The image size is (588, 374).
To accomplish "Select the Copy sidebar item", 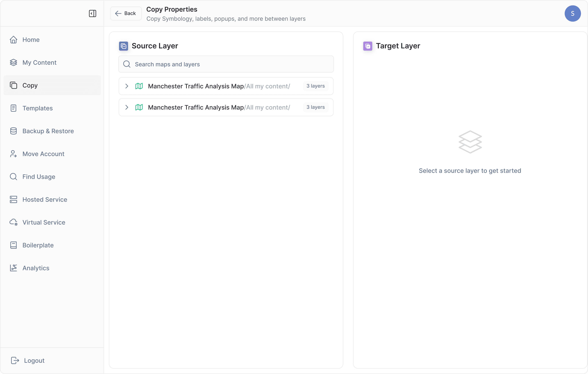I will [x=30, y=85].
